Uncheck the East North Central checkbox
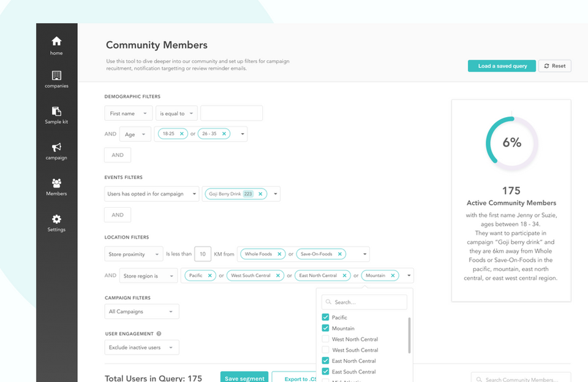The width and height of the screenshot is (588, 382). click(x=325, y=361)
